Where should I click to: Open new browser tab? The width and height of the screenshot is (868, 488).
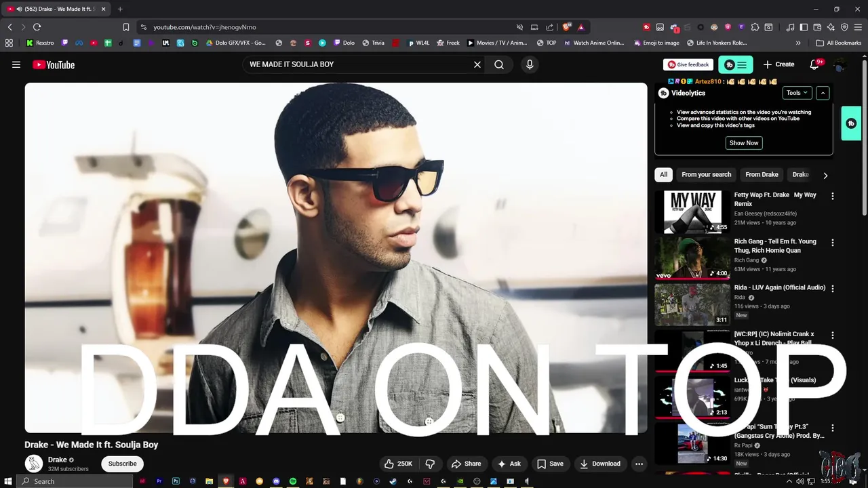pyautogui.click(x=120, y=9)
